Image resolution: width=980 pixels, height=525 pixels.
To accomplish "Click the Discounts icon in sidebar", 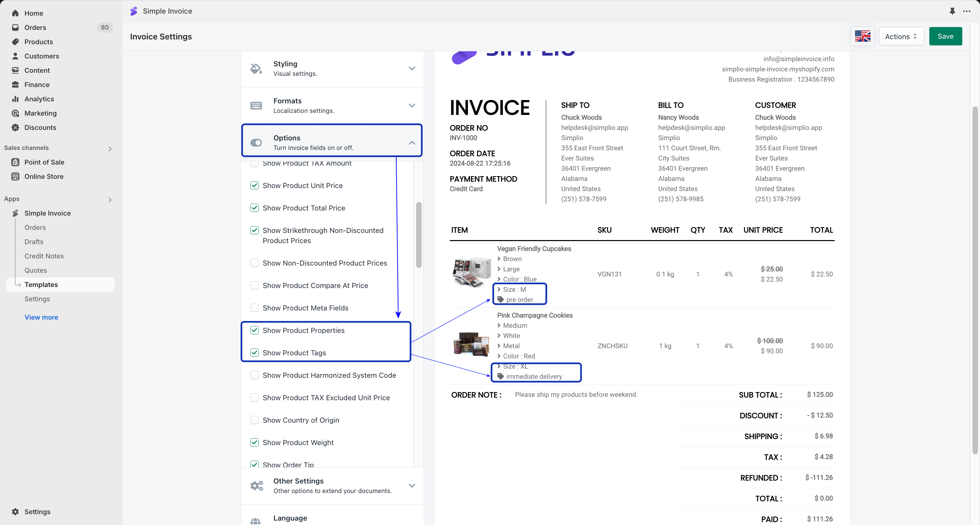I will click(x=15, y=128).
